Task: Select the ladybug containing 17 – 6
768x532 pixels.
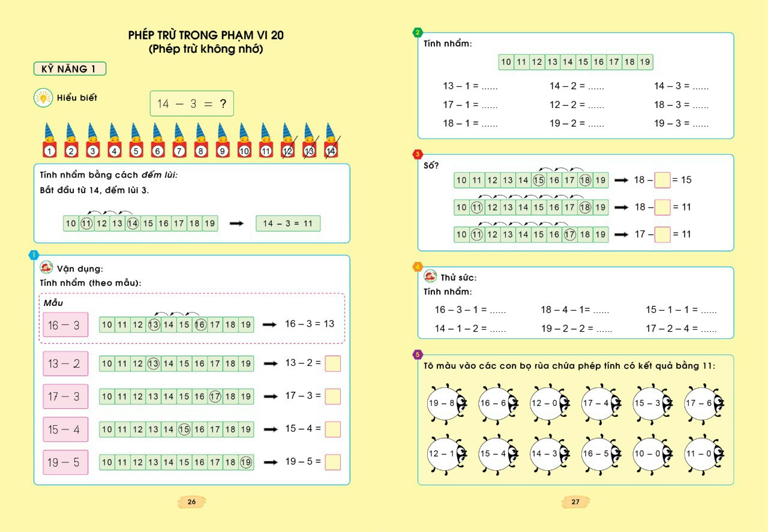Action: pos(703,403)
